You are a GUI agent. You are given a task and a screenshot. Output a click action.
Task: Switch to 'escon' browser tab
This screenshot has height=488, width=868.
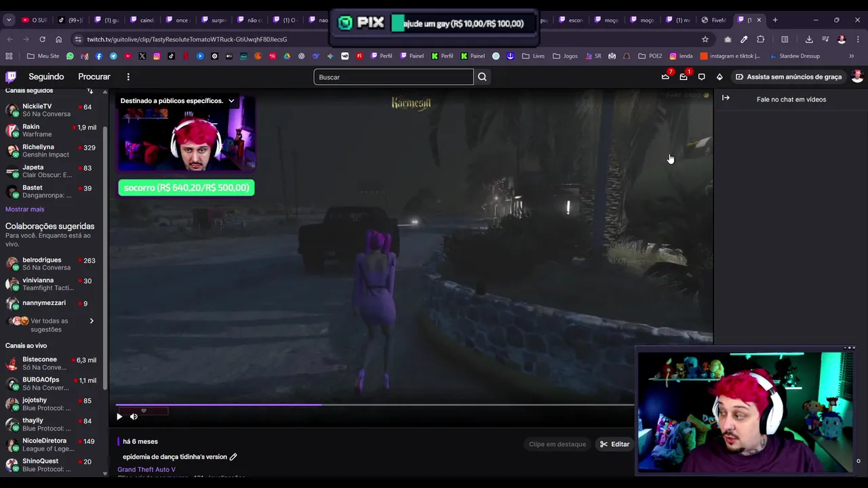[x=571, y=20]
